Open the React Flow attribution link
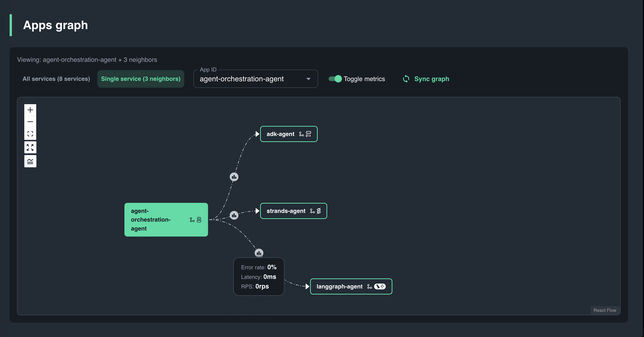This screenshot has width=644, height=337. [605, 310]
